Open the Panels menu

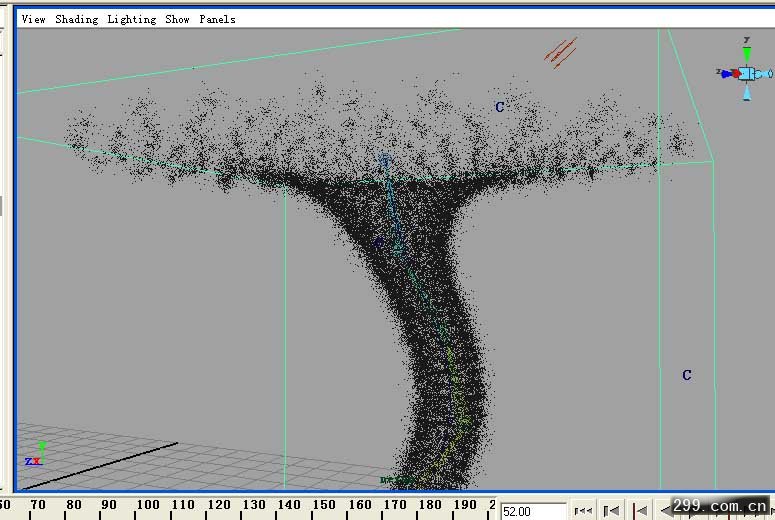(x=217, y=19)
